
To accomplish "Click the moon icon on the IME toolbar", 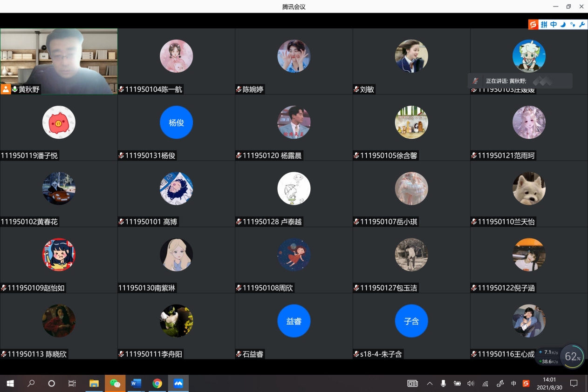I will 563,25.
